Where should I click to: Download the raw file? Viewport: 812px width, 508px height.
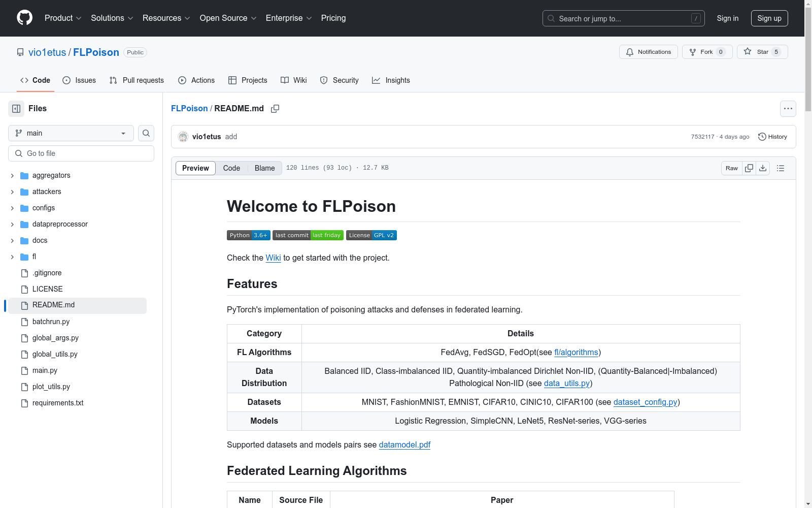763,168
